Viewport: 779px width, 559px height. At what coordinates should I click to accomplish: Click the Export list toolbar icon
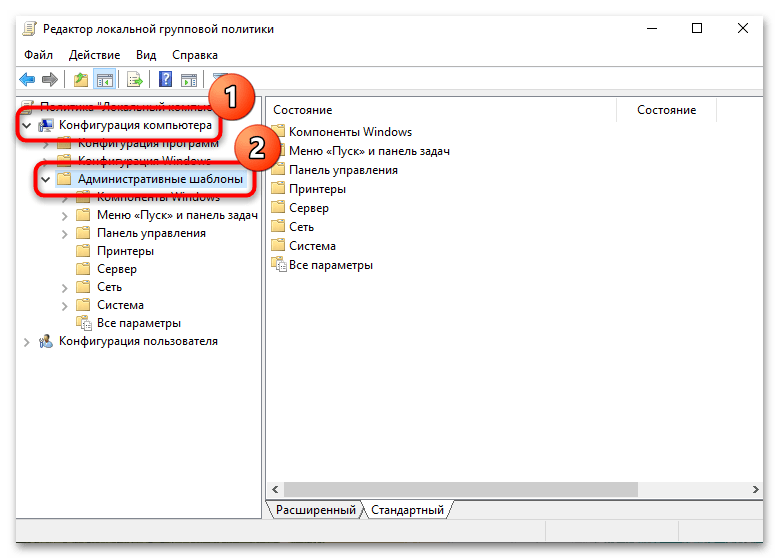[x=135, y=79]
